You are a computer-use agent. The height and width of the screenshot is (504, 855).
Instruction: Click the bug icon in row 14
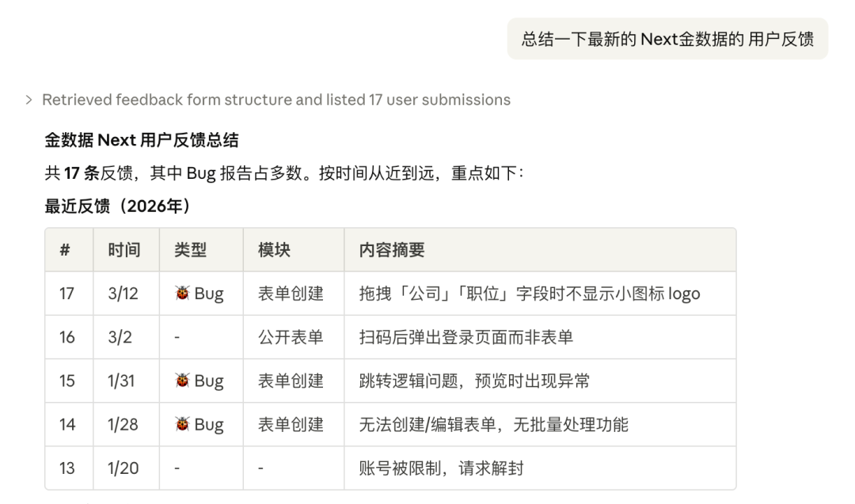tap(183, 424)
